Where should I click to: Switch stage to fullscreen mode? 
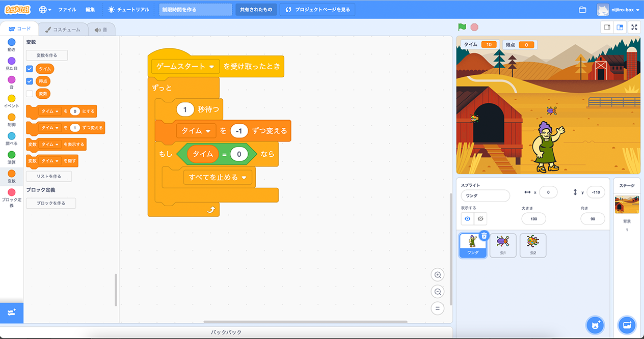pyautogui.click(x=634, y=27)
